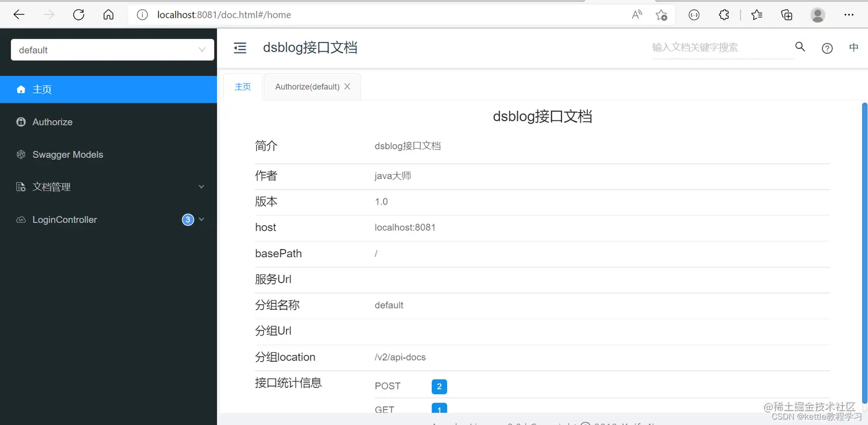Click the Authorize lock icon in sidebar

[x=21, y=122]
